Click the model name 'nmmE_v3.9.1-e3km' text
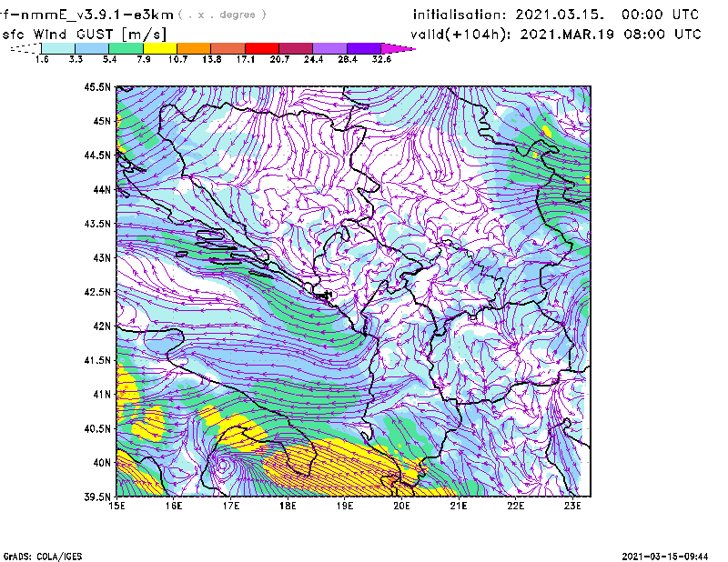 [97, 15]
